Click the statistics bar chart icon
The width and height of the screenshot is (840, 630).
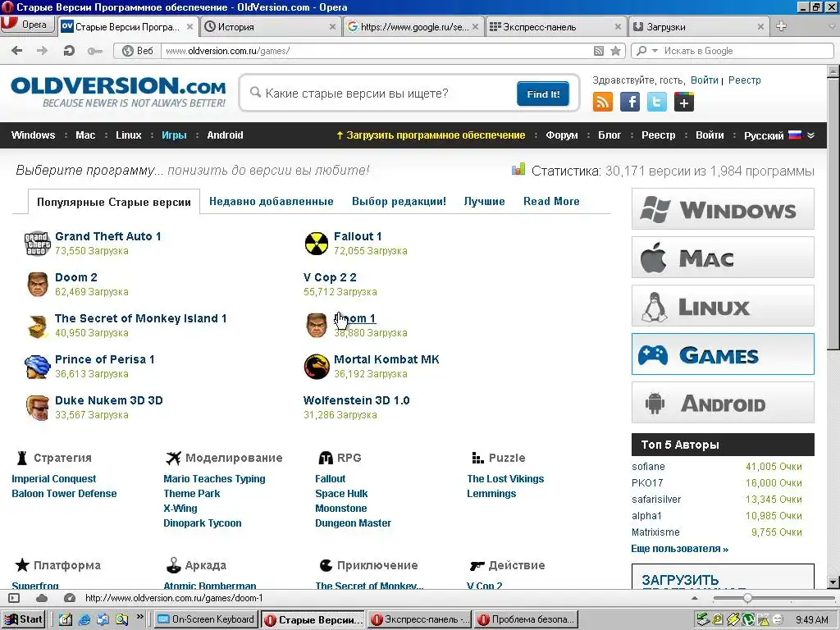click(518, 170)
